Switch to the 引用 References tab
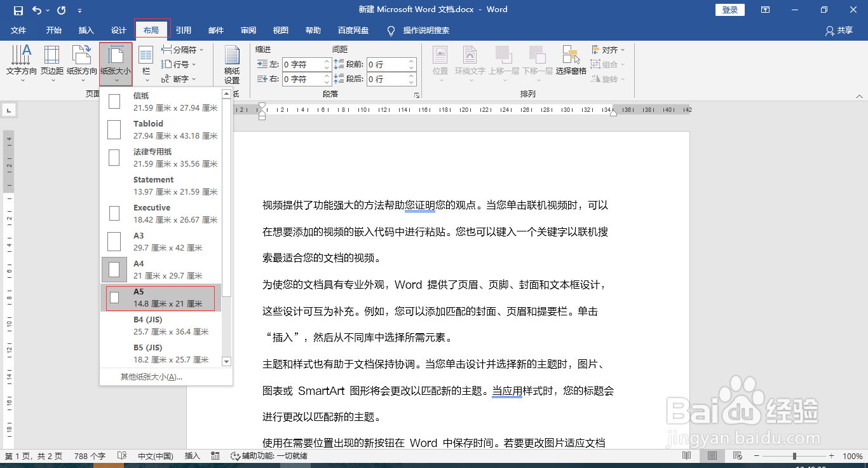This screenshot has height=468, width=868. (x=184, y=30)
